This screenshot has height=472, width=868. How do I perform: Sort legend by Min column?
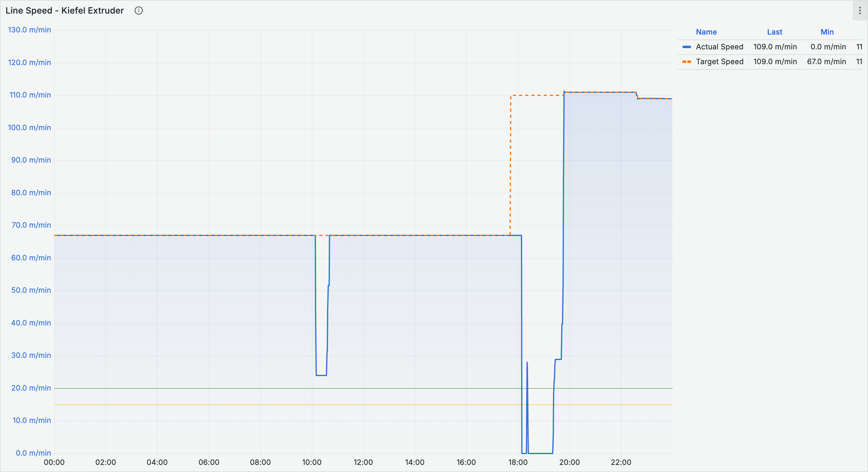[x=827, y=32]
